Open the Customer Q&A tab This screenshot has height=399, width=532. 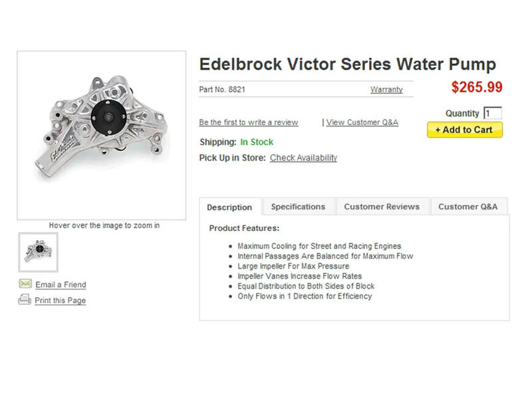(469, 206)
